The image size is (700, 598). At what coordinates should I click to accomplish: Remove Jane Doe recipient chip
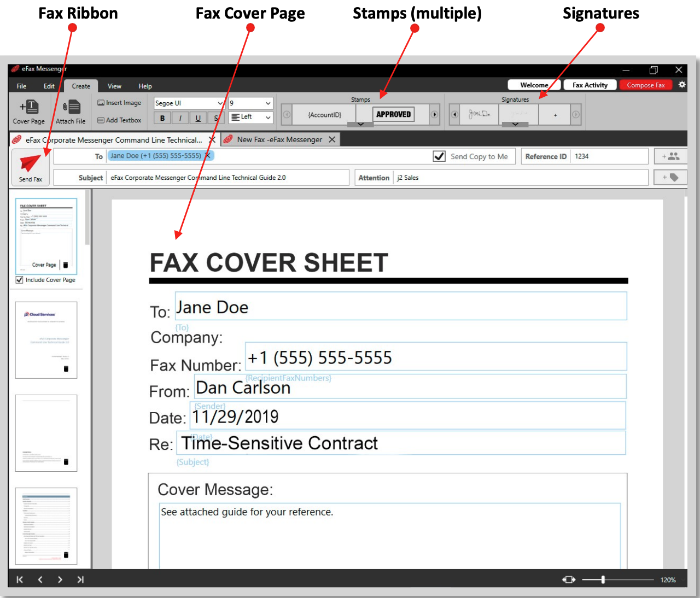(x=208, y=156)
